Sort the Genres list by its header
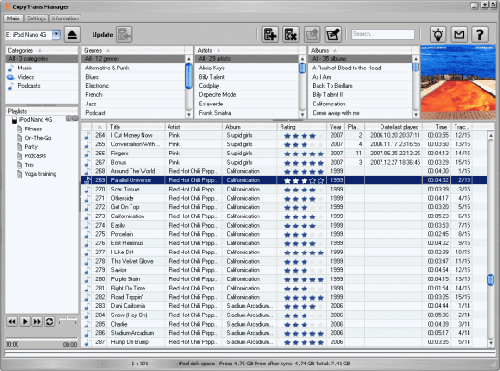 (133, 50)
